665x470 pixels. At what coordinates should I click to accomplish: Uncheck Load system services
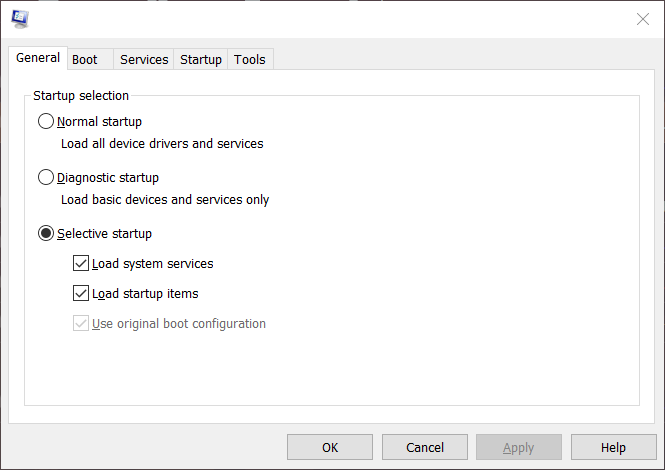[81, 263]
